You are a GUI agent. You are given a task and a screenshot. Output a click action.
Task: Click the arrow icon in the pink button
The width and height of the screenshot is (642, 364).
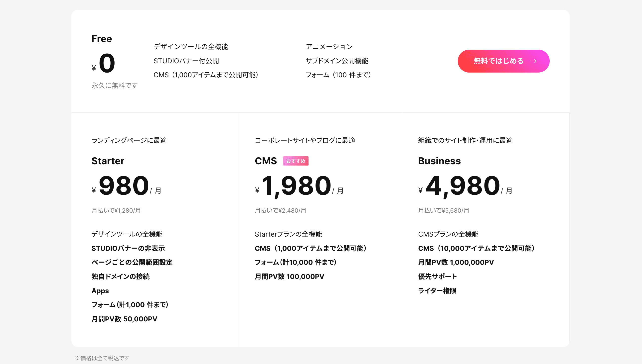pyautogui.click(x=534, y=61)
